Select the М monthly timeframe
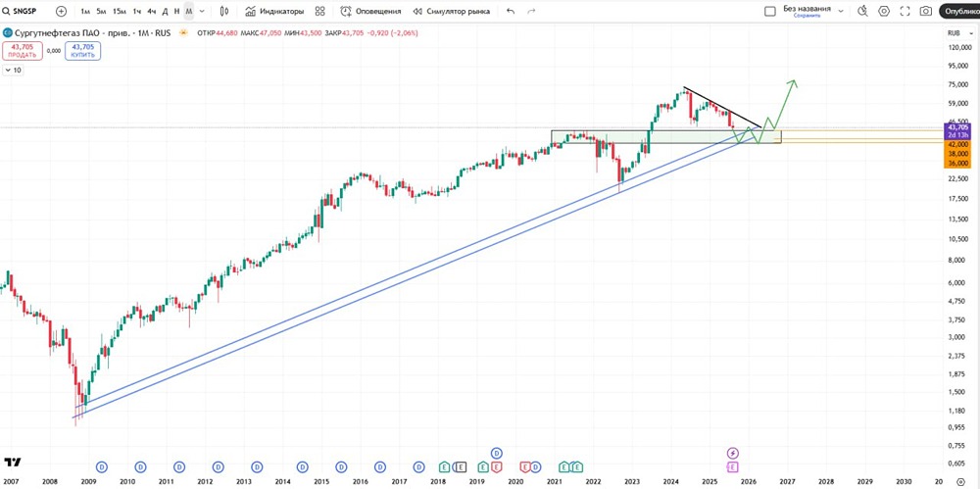 [189, 11]
